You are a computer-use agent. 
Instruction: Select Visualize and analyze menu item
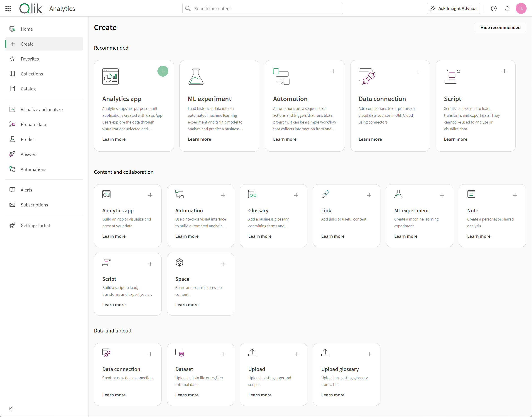point(42,109)
